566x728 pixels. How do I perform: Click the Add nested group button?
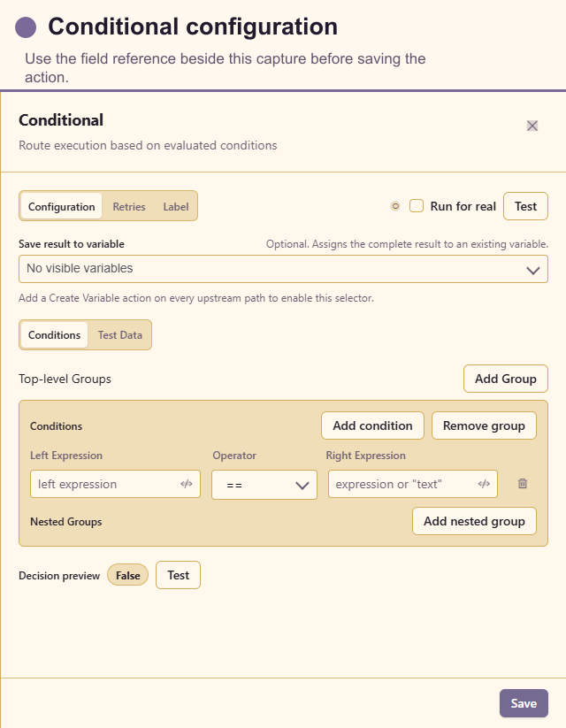(474, 521)
